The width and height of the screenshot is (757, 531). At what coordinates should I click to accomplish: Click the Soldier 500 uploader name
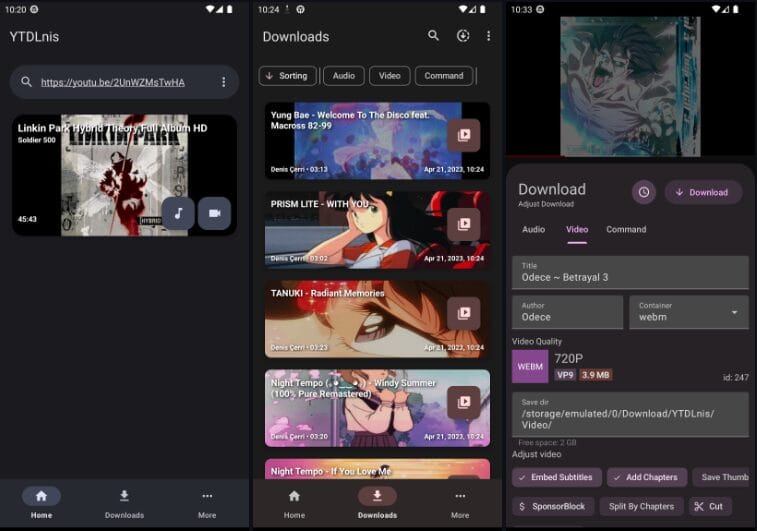[37, 140]
